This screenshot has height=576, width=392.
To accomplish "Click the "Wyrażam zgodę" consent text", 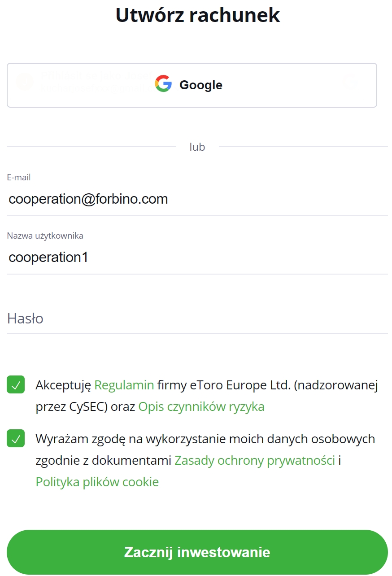I will 80,439.
